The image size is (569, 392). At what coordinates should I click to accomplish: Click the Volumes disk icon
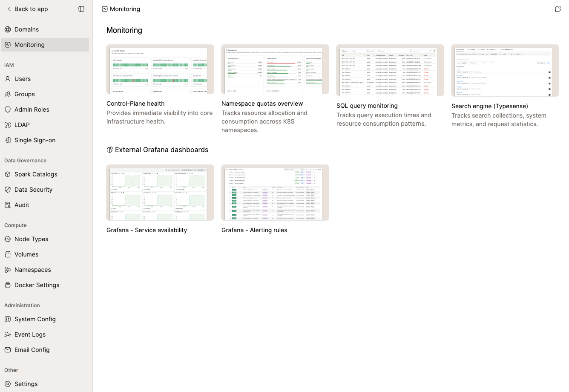[8, 254]
